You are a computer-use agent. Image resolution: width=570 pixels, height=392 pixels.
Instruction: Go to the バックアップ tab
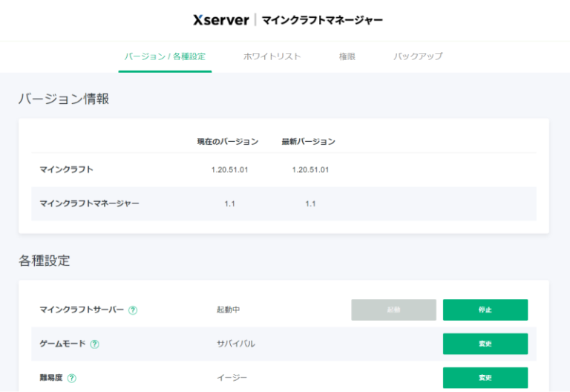(418, 56)
